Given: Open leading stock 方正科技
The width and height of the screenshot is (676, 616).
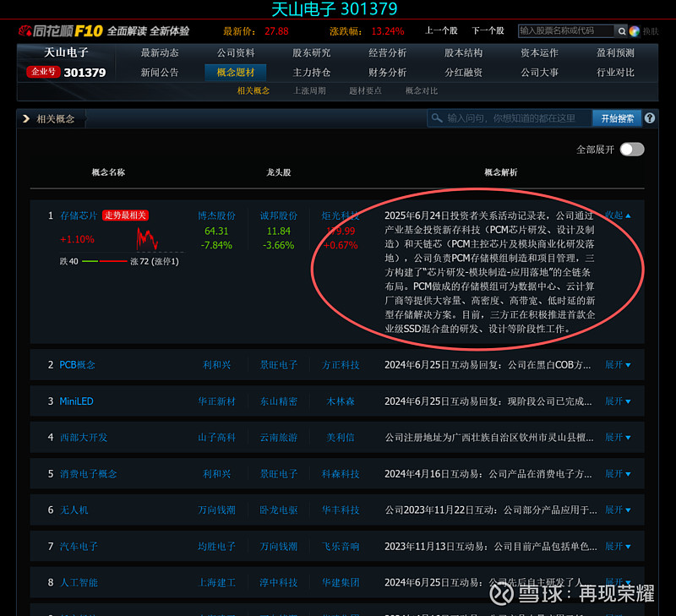Looking at the screenshot, I should point(341,365).
